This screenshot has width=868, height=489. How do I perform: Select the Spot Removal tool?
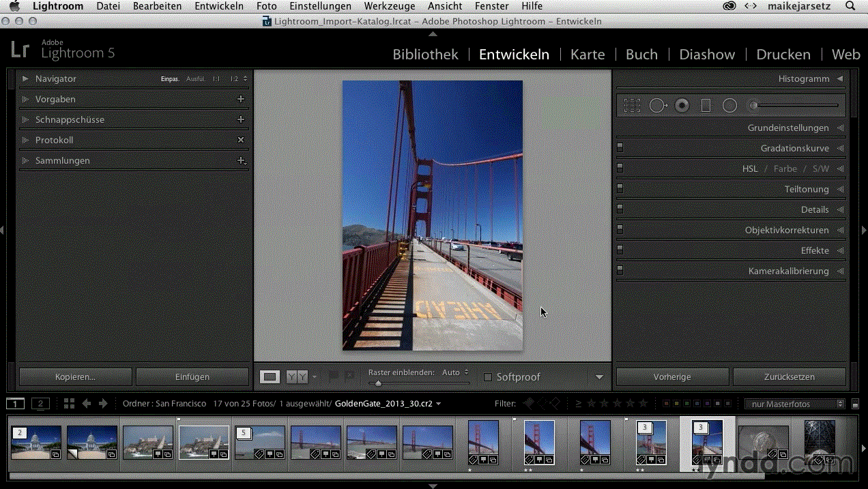click(x=658, y=106)
